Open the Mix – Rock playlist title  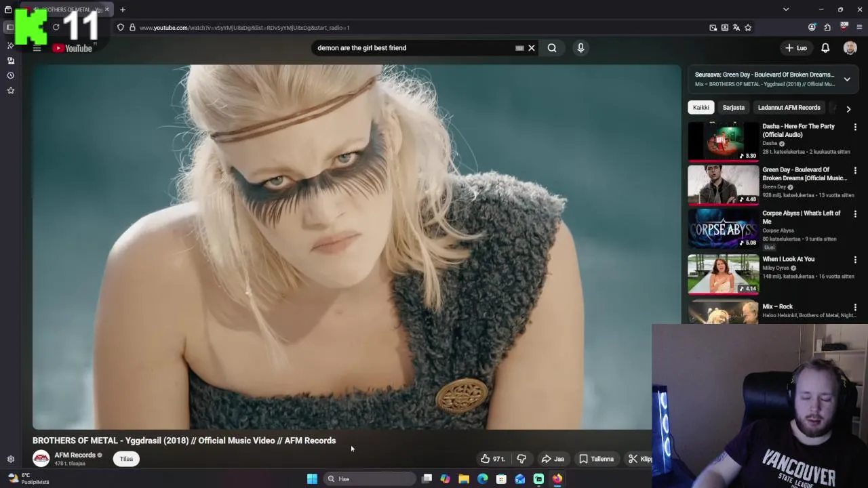point(777,306)
